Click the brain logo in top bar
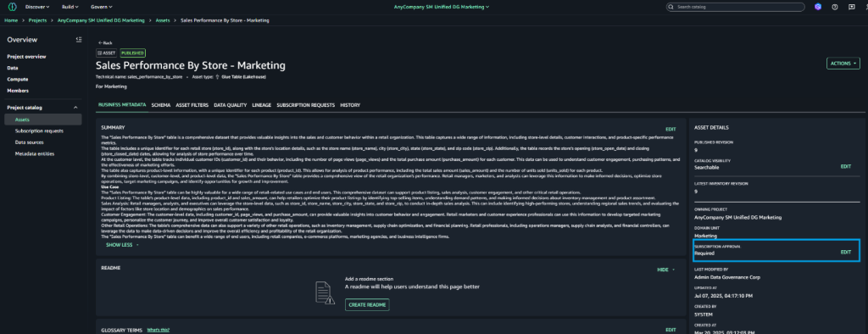 12,7
